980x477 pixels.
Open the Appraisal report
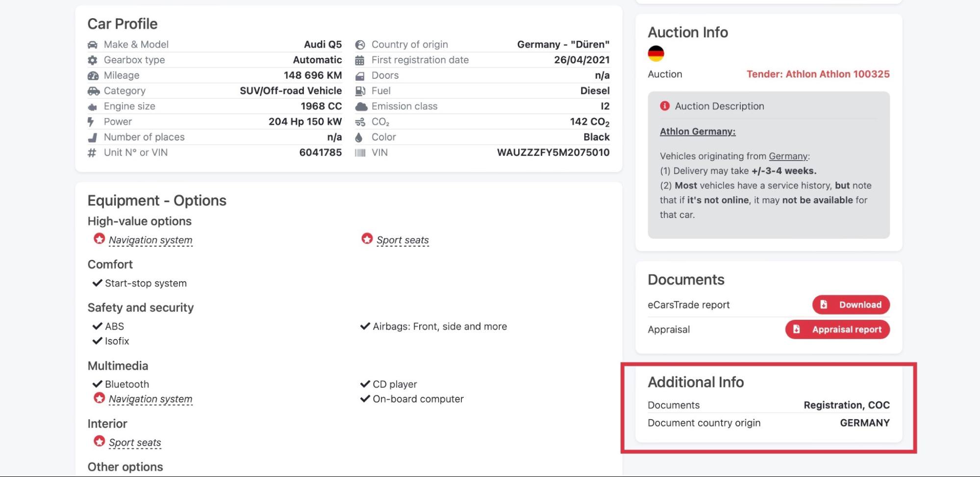837,330
